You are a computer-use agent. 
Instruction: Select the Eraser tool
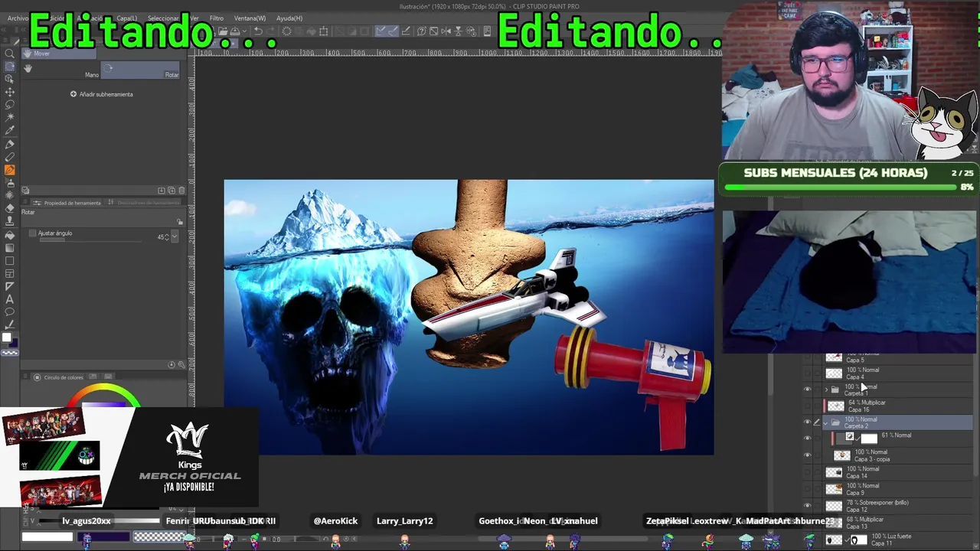(10, 209)
